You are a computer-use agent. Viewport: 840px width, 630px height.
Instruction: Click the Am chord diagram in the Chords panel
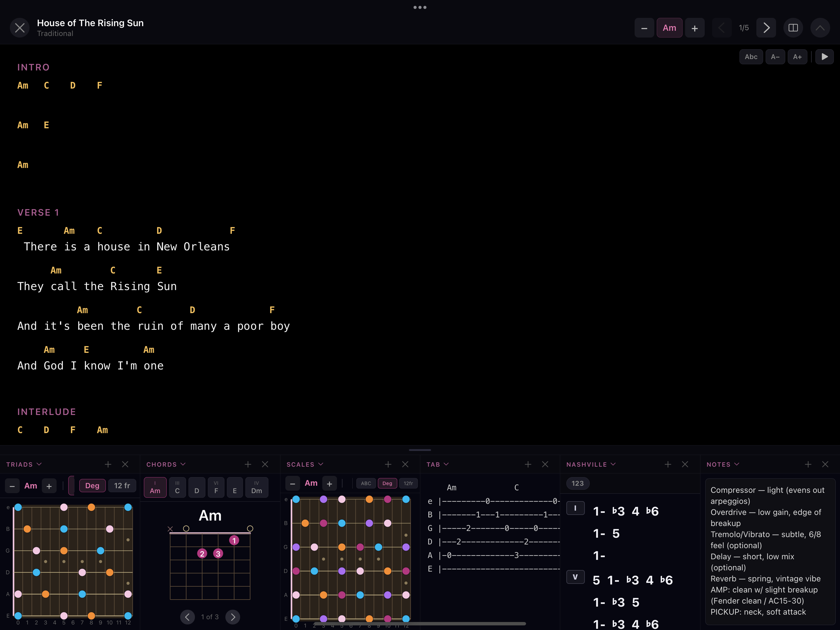pyautogui.click(x=210, y=564)
